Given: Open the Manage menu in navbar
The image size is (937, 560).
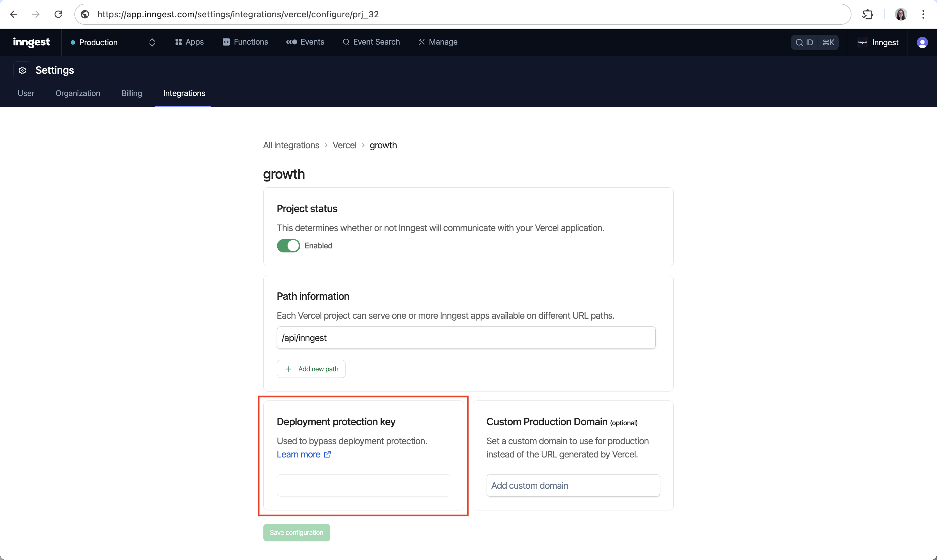Looking at the screenshot, I should click(x=438, y=42).
